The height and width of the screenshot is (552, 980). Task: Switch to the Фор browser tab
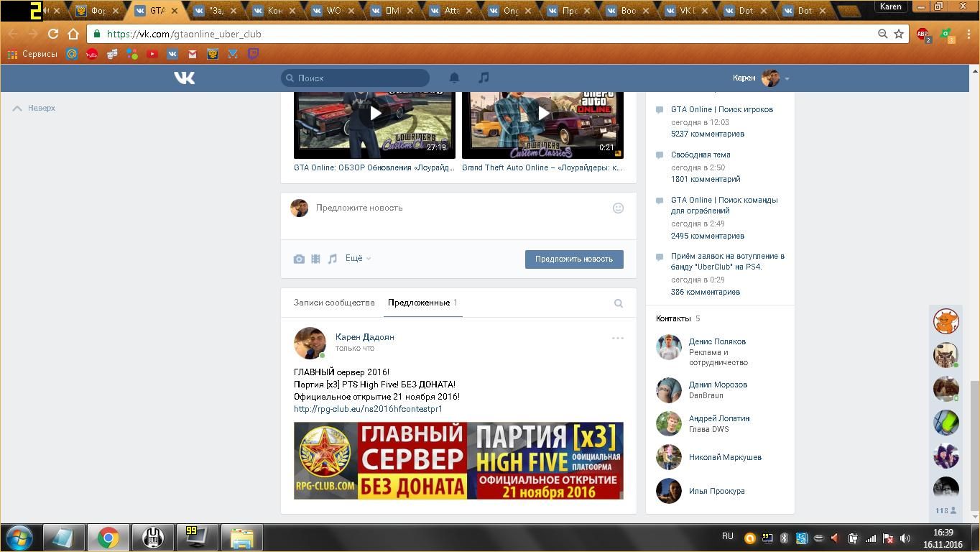(98, 11)
